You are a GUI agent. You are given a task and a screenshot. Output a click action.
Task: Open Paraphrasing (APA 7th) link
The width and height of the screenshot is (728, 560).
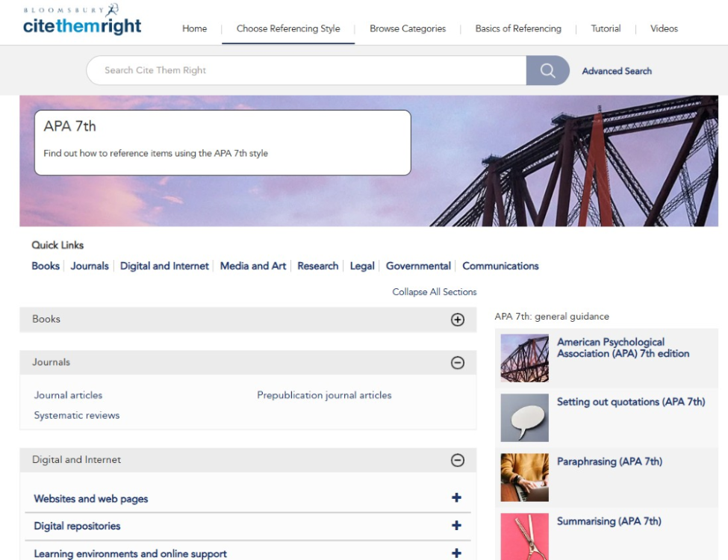609,461
